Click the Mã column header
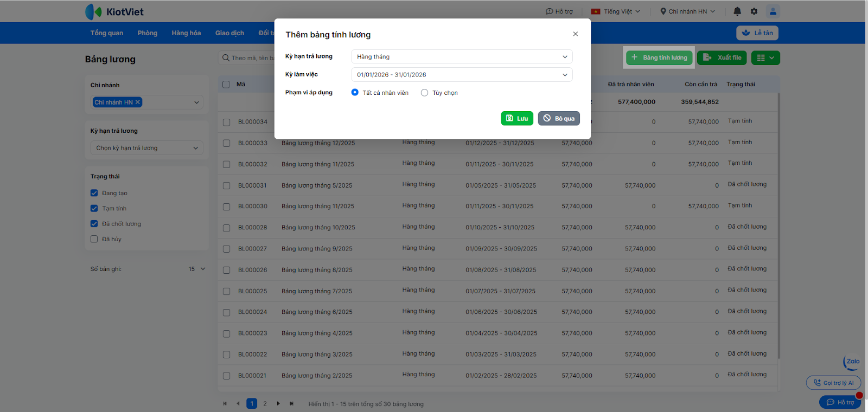Image resolution: width=868 pixels, height=412 pixels. pyautogui.click(x=241, y=85)
